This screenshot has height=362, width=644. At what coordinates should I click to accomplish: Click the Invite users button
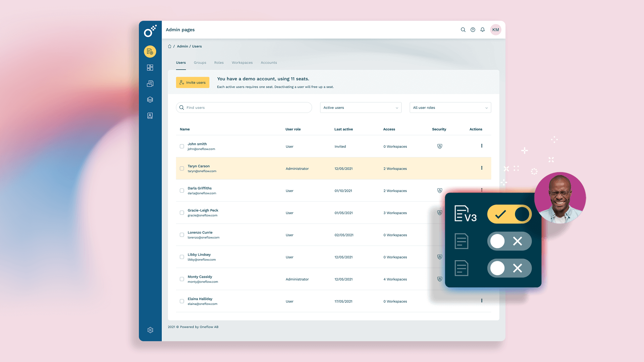pos(193,82)
